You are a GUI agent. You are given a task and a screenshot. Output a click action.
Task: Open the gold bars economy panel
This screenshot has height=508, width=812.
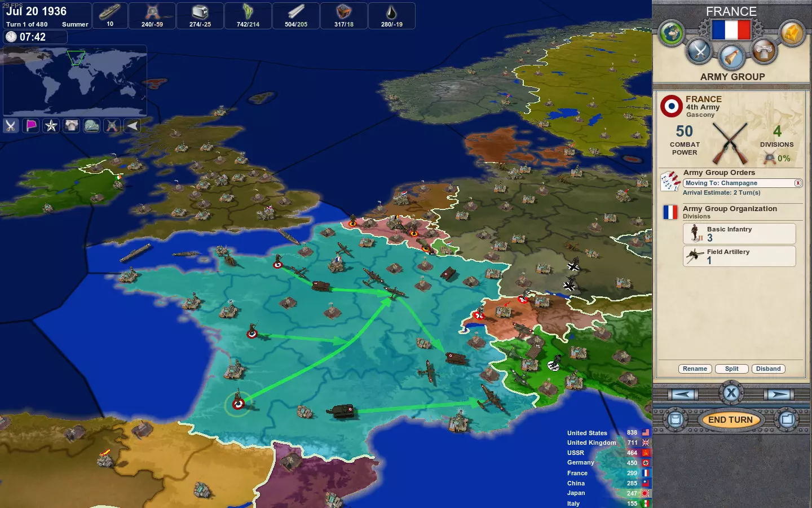click(x=792, y=33)
